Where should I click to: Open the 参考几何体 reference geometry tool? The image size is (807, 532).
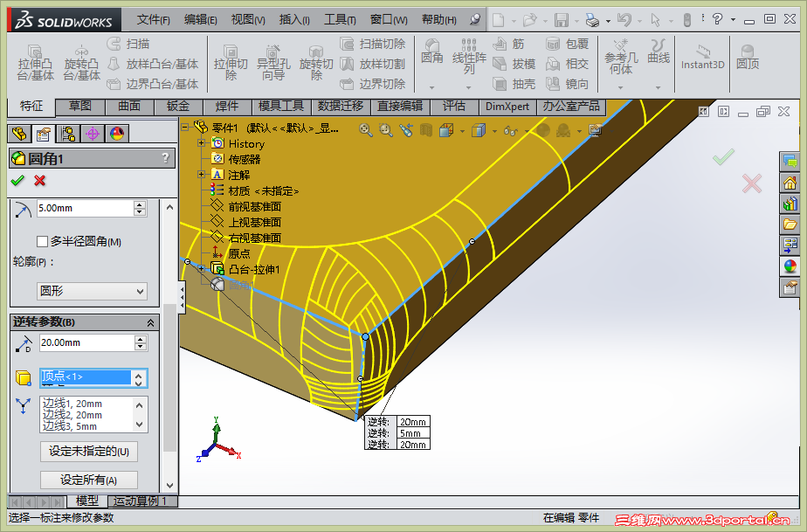(x=621, y=57)
